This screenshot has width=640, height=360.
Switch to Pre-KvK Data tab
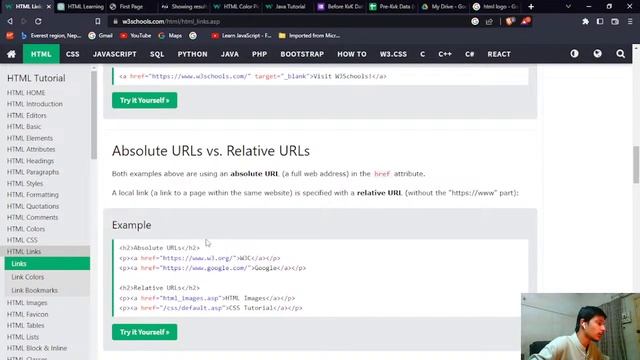click(392, 7)
